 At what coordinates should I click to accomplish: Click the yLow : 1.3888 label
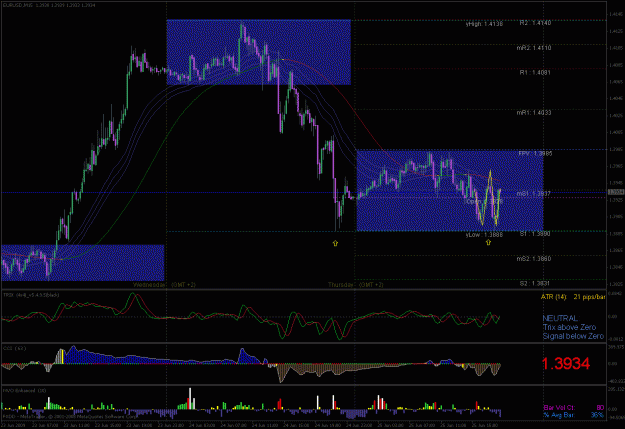pos(484,235)
